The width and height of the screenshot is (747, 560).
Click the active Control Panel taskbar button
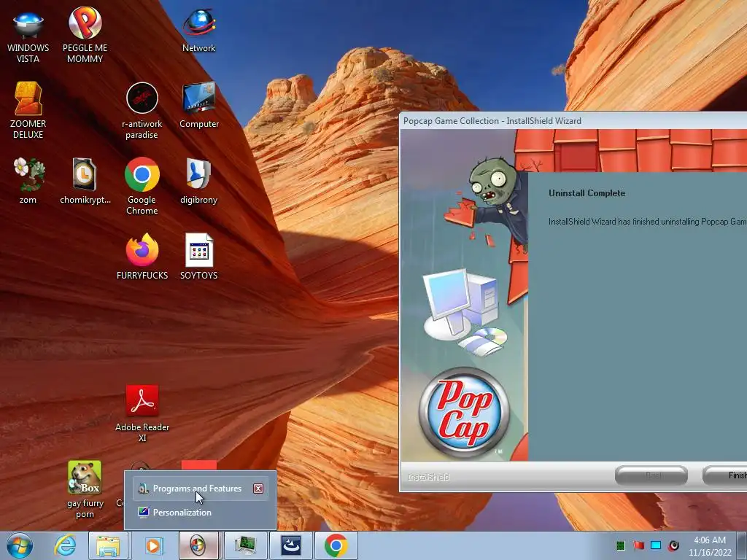[198, 545]
